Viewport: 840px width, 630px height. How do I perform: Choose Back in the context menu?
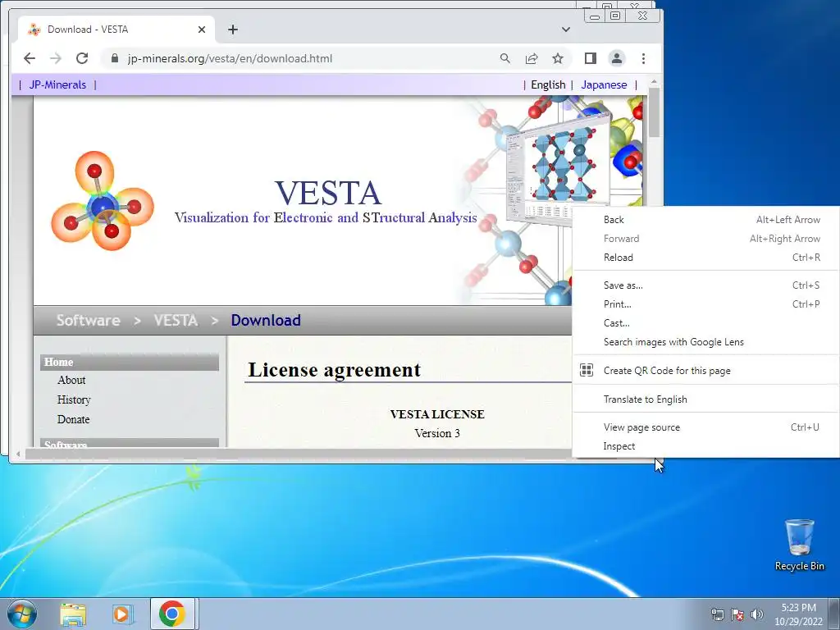click(x=706, y=220)
